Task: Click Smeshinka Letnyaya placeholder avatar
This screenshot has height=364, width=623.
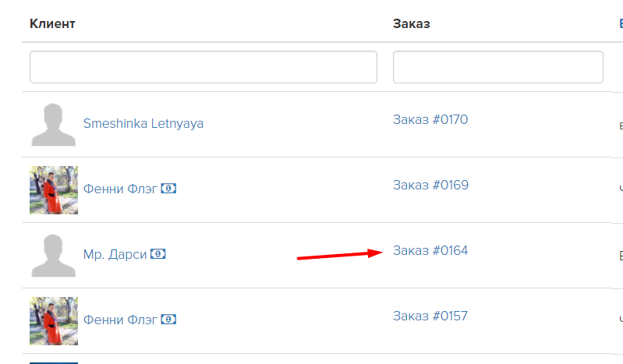Action: point(54,125)
